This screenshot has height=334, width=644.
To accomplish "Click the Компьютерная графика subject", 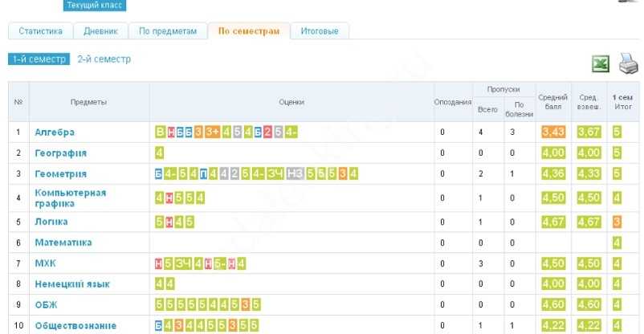I will pos(70,198).
